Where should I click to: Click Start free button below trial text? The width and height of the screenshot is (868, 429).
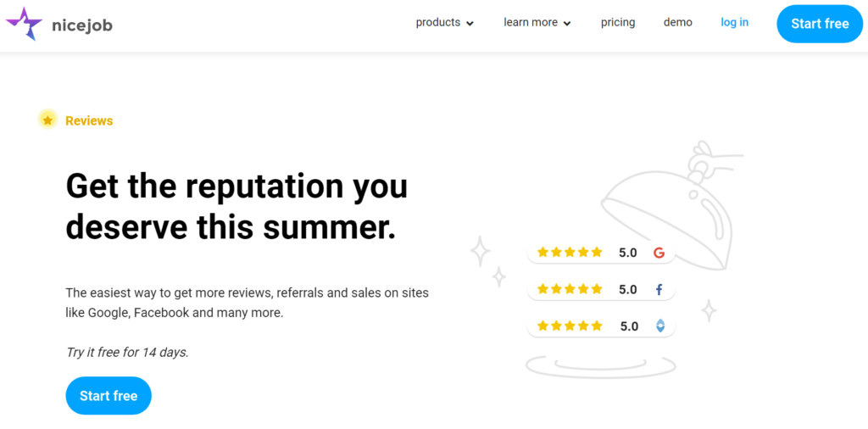click(108, 396)
